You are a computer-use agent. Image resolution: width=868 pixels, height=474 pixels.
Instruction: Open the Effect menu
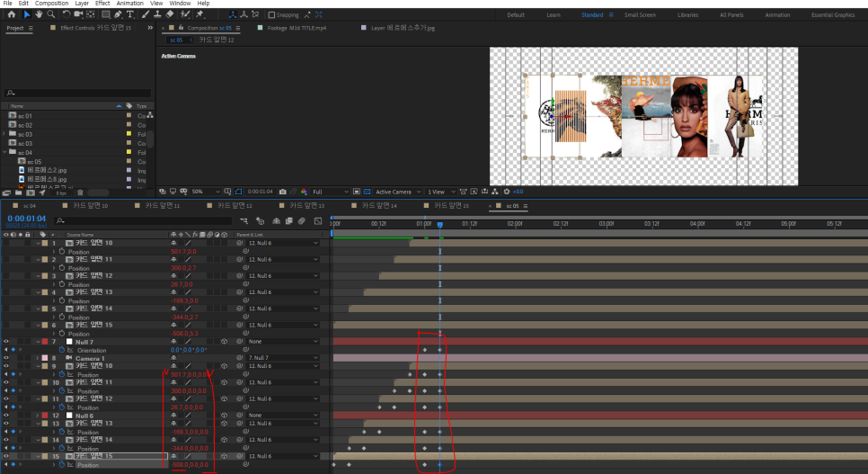tap(102, 4)
